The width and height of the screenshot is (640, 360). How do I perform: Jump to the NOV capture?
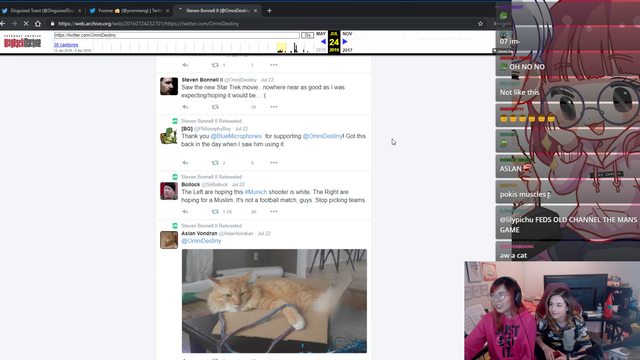click(347, 34)
